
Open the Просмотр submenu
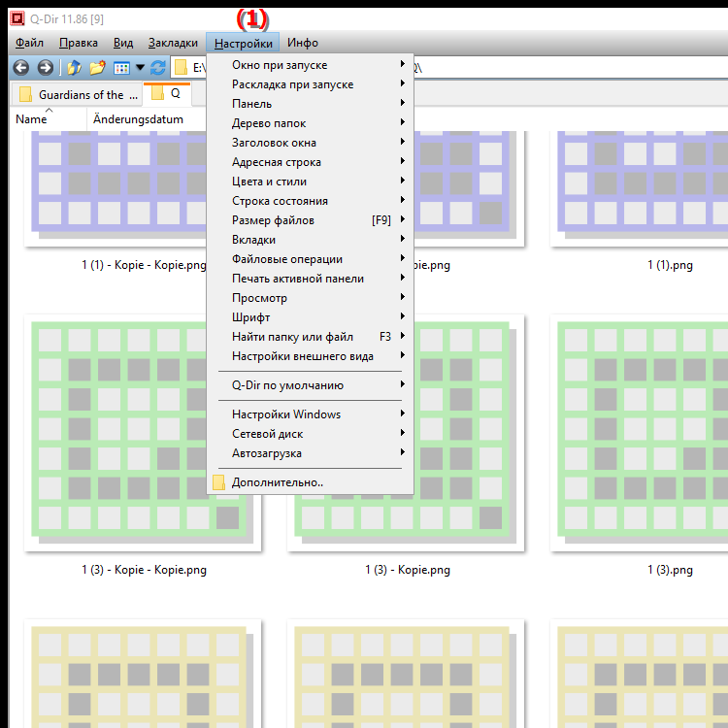tap(311, 298)
